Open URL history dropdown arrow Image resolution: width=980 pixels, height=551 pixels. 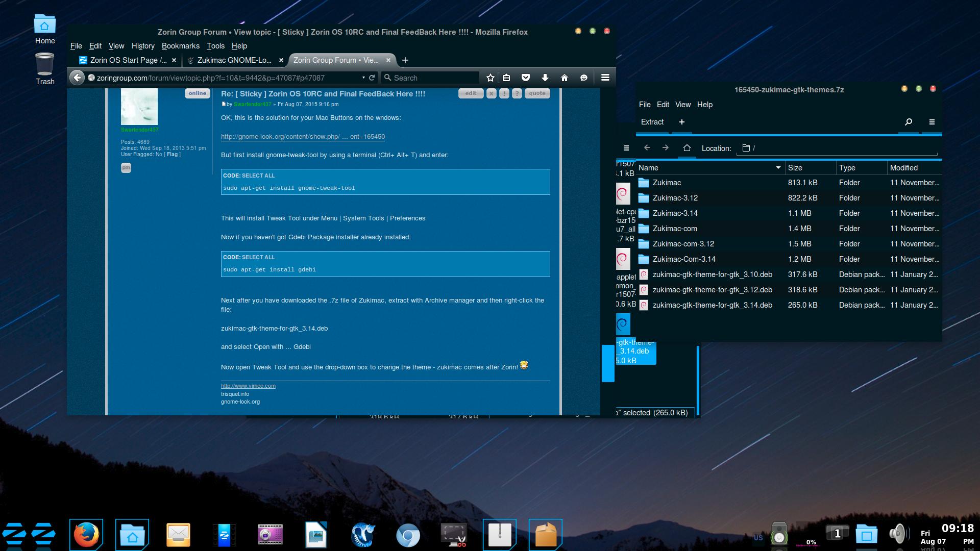click(363, 78)
